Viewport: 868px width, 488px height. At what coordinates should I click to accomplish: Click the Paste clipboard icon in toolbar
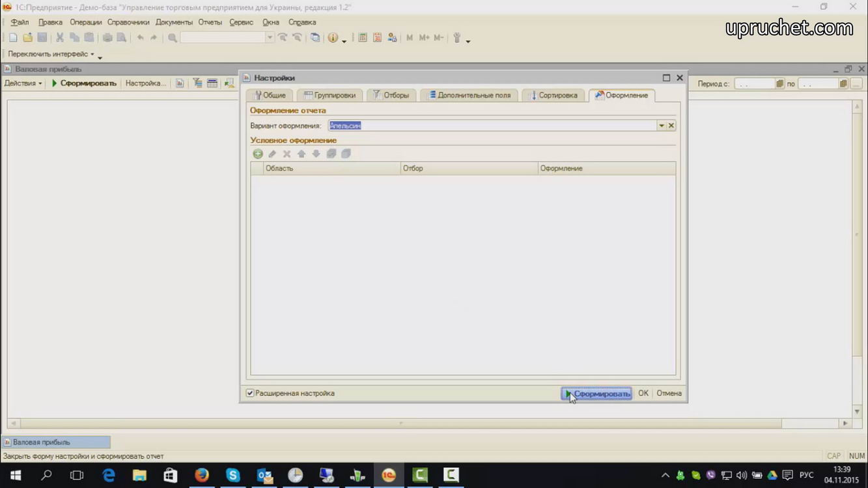click(89, 38)
